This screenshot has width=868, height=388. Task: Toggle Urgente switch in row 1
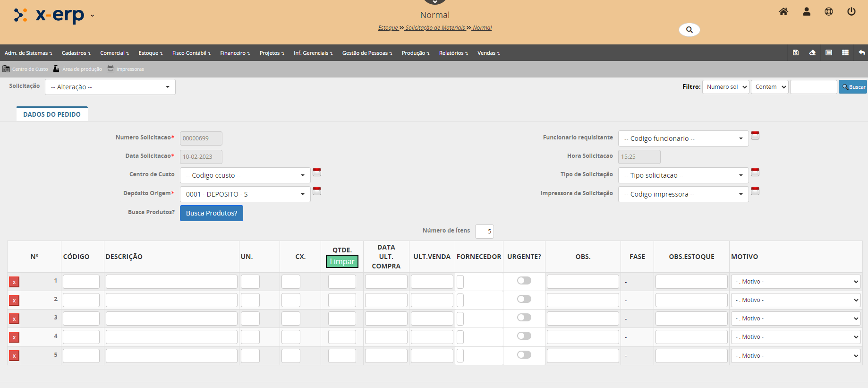[524, 281]
